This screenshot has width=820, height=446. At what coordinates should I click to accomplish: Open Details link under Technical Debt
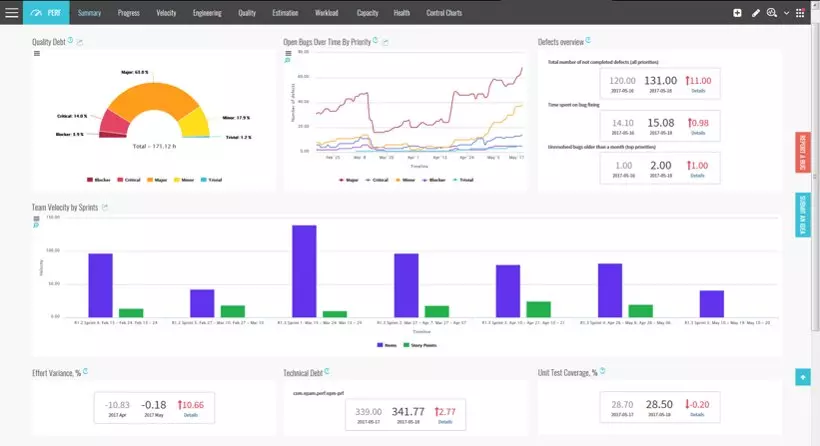pos(445,422)
